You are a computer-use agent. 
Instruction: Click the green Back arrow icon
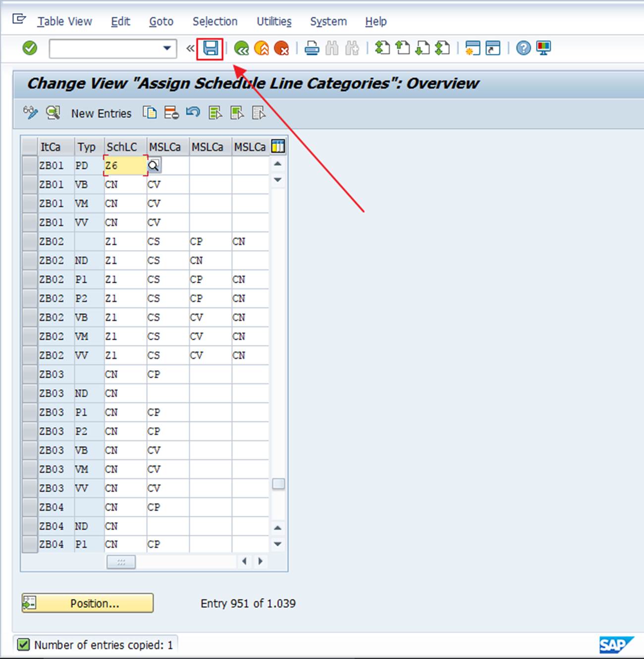click(x=241, y=49)
